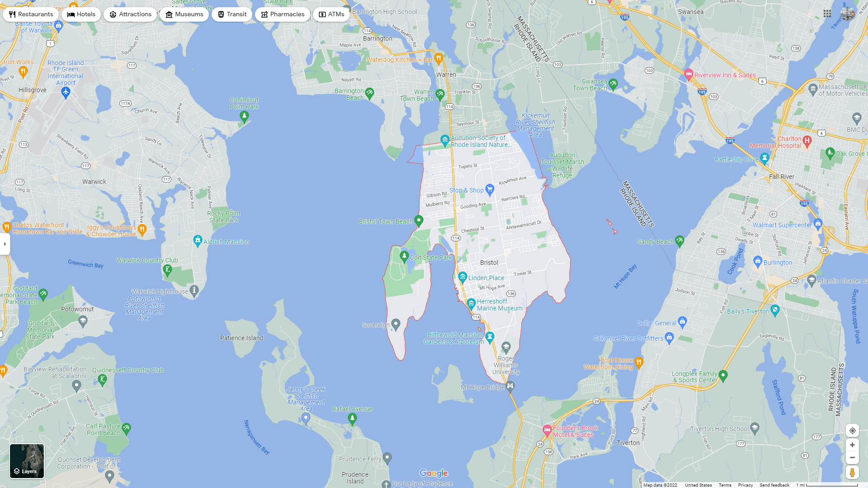Filter map by Attractions chip
868x488 pixels.
(x=130, y=14)
